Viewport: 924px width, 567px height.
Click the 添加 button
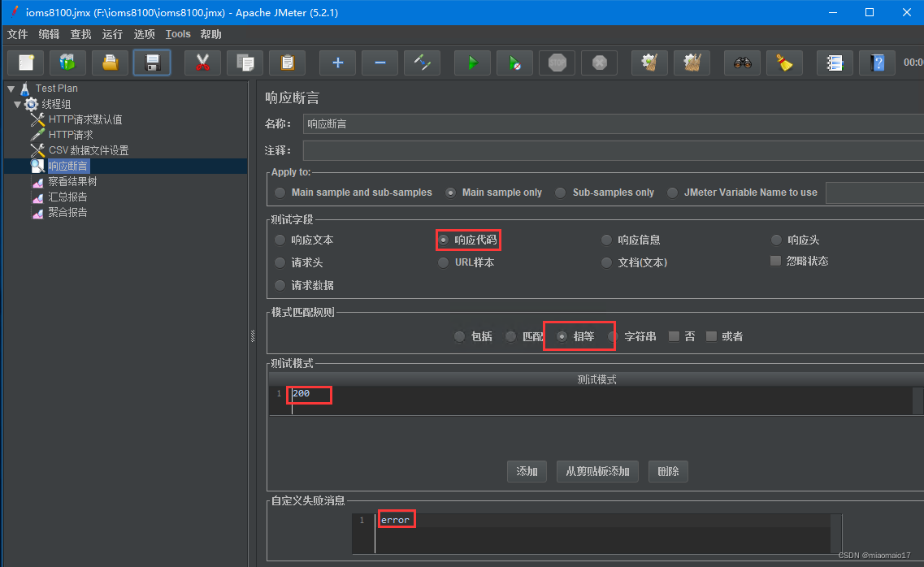[x=527, y=472]
